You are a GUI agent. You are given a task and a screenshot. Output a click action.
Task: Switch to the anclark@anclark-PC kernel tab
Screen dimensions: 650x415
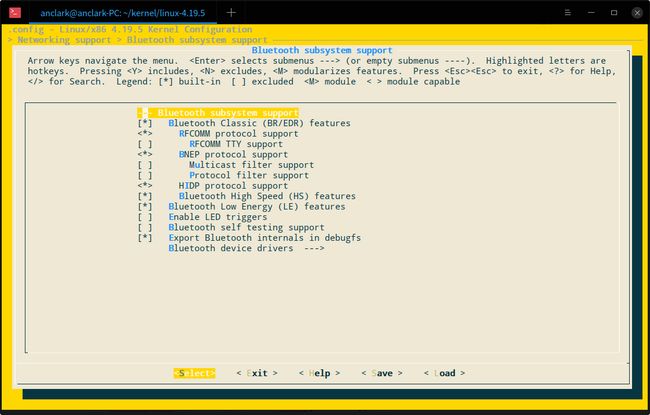point(123,13)
